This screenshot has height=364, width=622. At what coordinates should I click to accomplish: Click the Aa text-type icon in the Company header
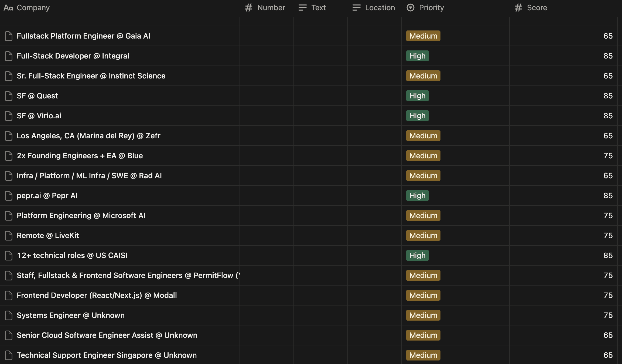[x=8, y=8]
